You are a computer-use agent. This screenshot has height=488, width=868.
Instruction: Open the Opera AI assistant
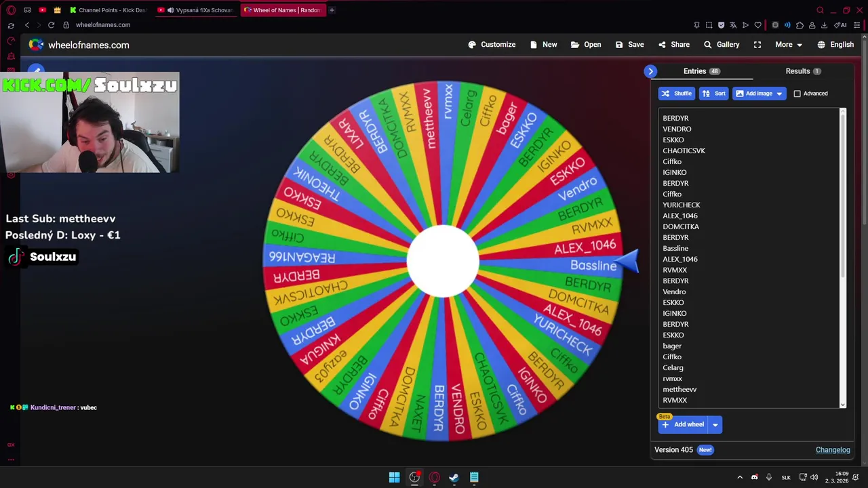coord(840,25)
